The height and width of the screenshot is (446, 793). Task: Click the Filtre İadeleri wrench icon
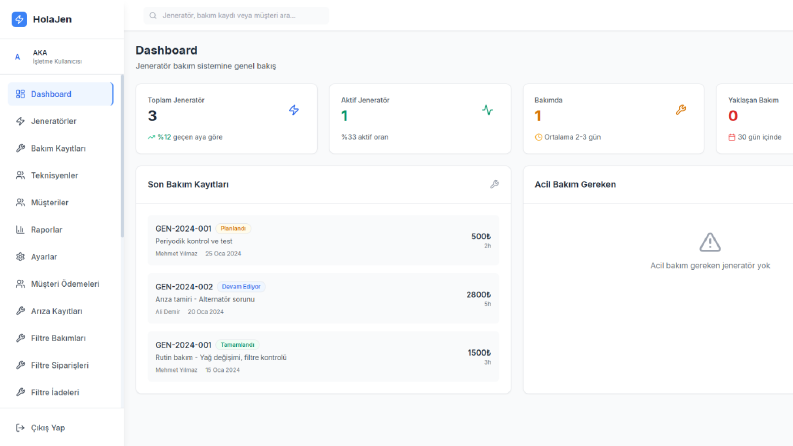pos(20,392)
